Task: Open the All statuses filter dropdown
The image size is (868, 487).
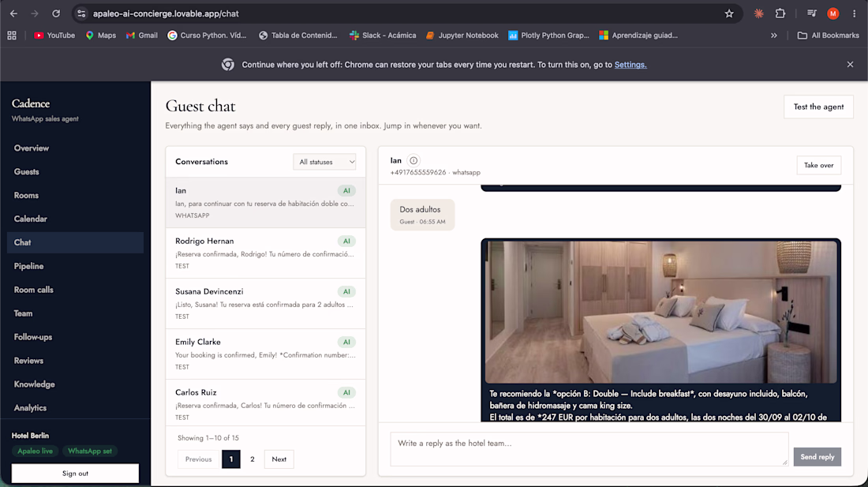Action: (324, 162)
